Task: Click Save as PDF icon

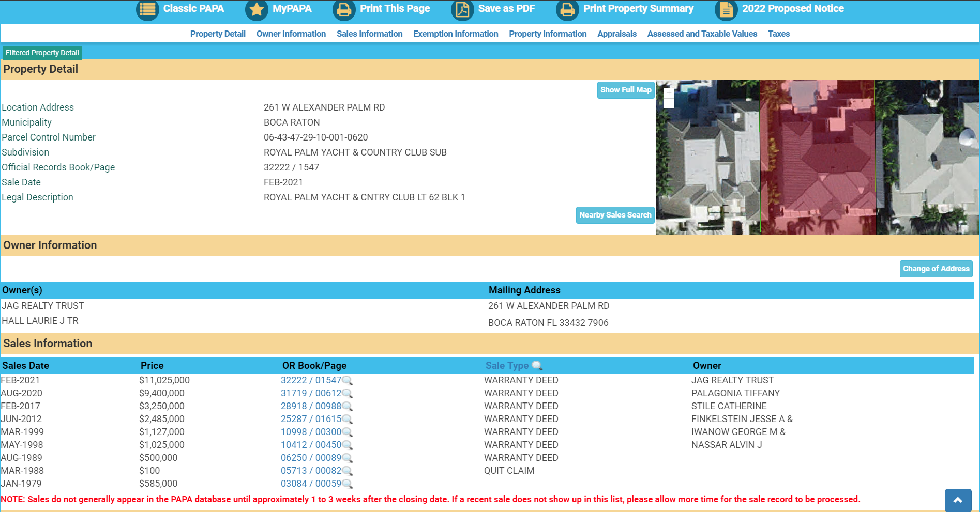Action: coord(462,9)
